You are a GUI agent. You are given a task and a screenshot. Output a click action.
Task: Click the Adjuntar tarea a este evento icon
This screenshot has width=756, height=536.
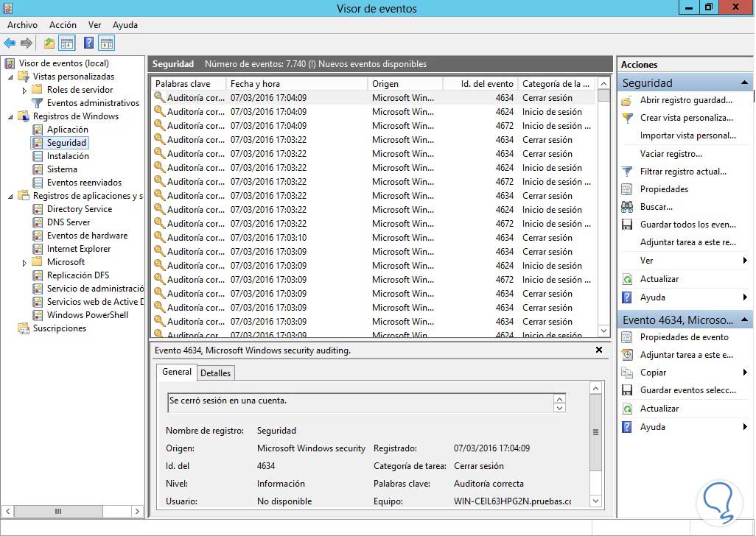pyautogui.click(x=627, y=355)
